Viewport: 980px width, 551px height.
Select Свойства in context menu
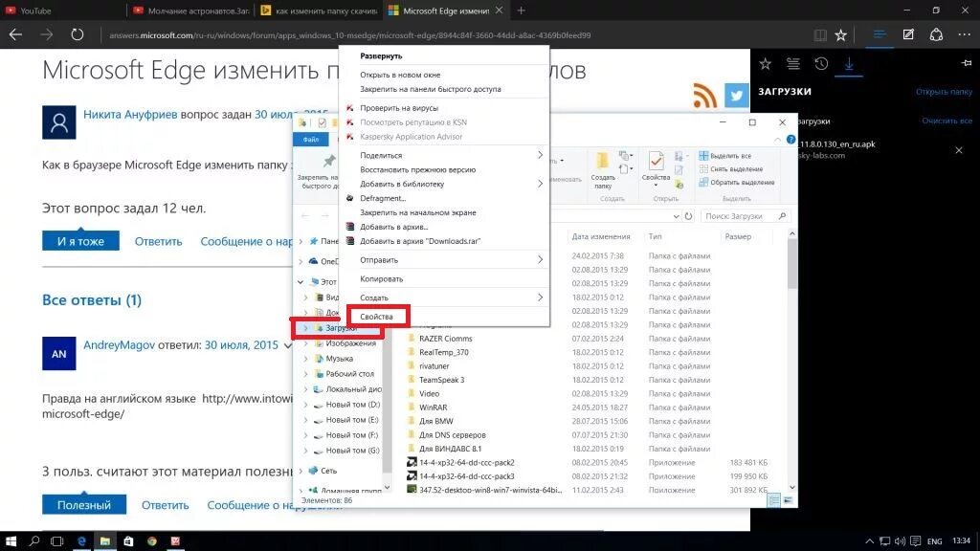click(x=376, y=316)
